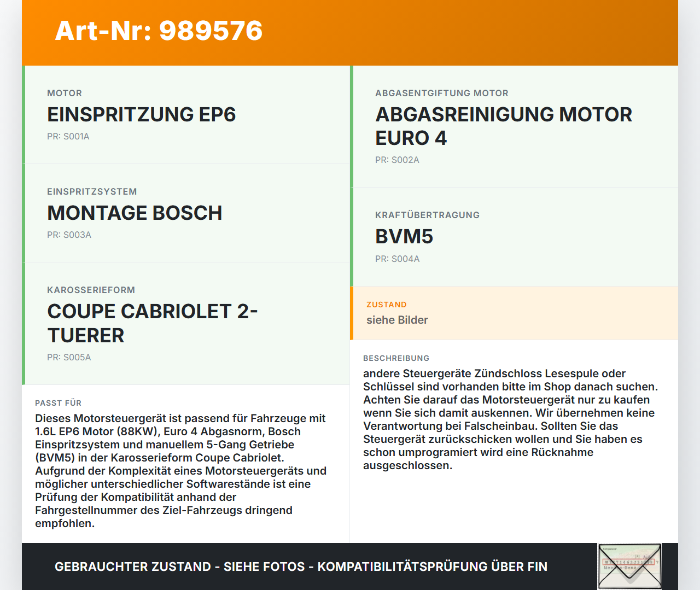
Task: Click description starting 'andere Steuergeräte Zündschloss'
Action: coord(511,419)
